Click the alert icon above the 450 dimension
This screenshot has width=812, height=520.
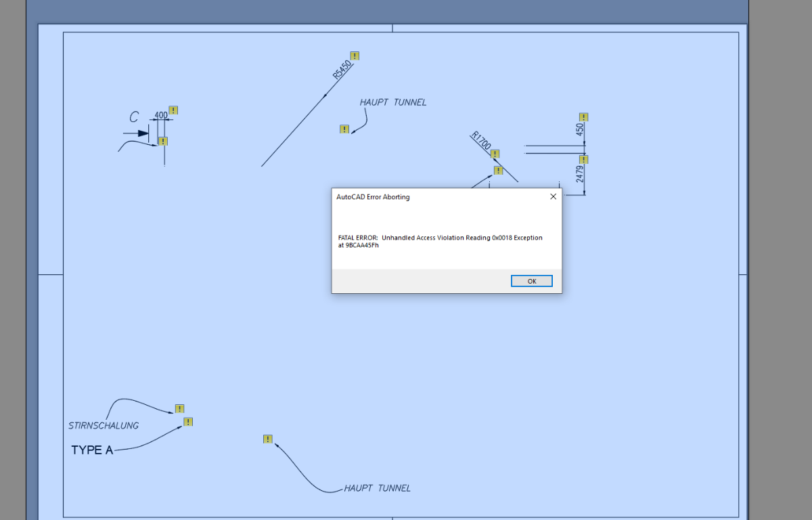coord(584,117)
